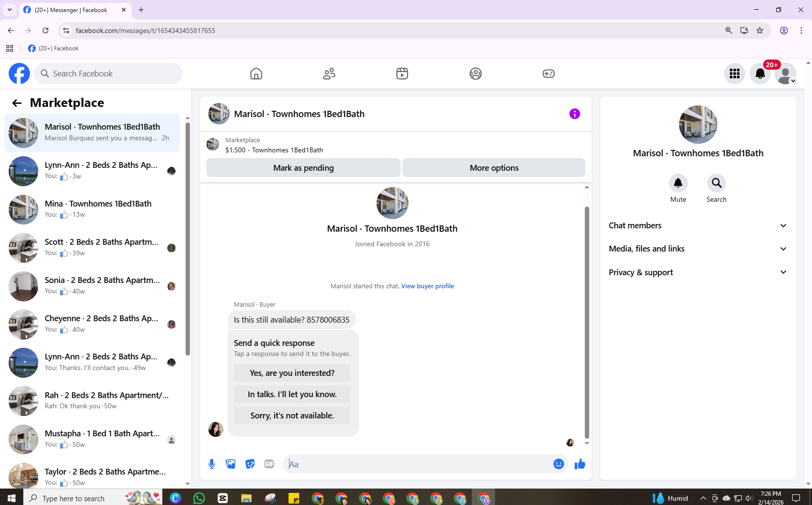Image resolution: width=812 pixels, height=505 pixels.
Task: Click the large listing thumbnail in right panel
Action: (698, 124)
